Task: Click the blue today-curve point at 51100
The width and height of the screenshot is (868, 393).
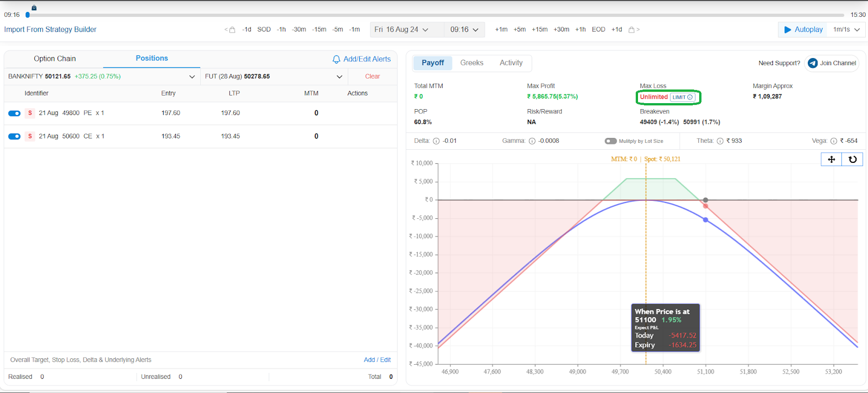Action: point(705,220)
